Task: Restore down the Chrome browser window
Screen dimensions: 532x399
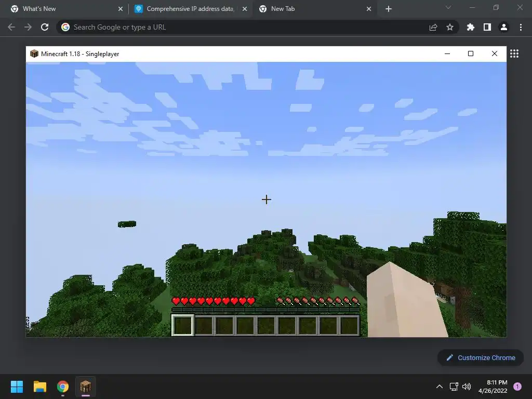Action: [x=496, y=7]
